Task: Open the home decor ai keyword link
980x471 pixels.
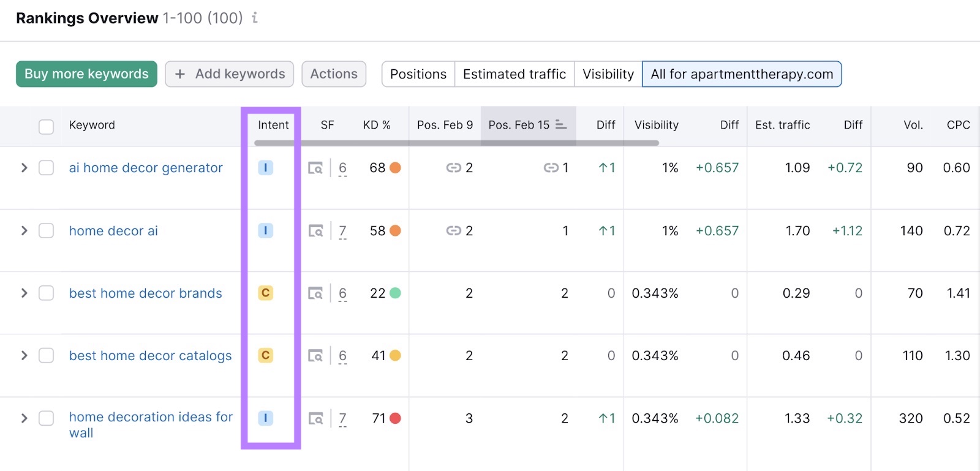Action: pos(113,231)
